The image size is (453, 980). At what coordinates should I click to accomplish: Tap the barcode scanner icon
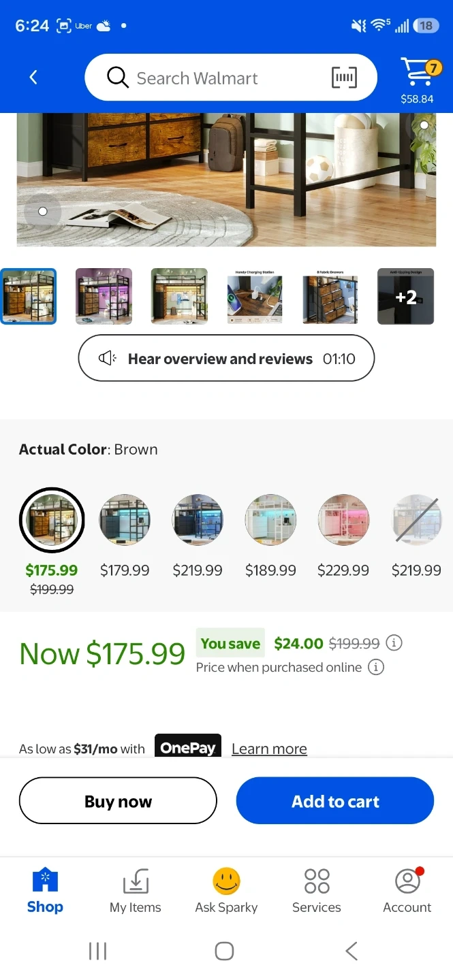click(344, 78)
